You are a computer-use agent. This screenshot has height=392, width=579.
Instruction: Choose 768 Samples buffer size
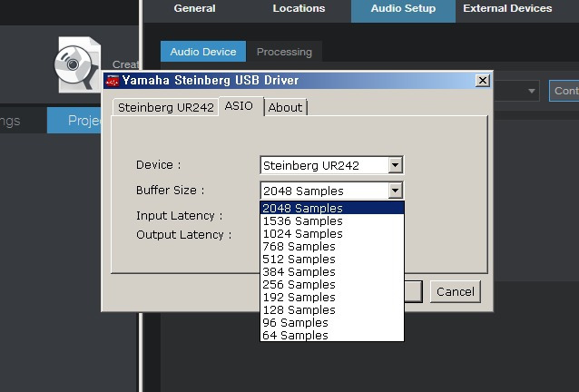(331, 246)
